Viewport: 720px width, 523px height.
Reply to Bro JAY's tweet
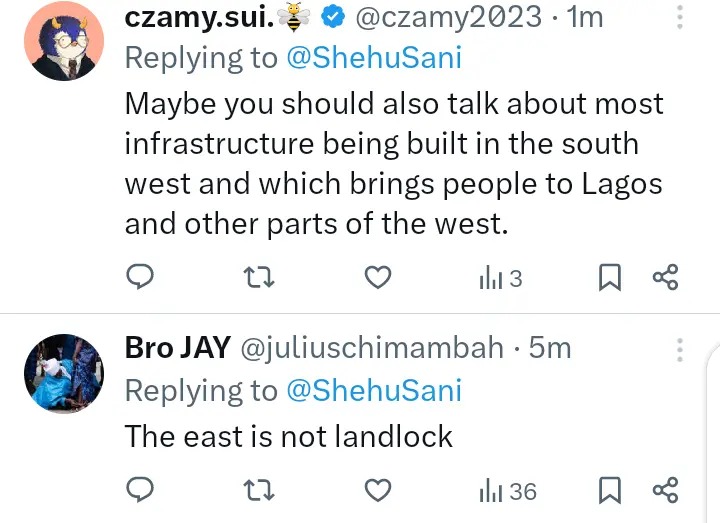coord(141,490)
